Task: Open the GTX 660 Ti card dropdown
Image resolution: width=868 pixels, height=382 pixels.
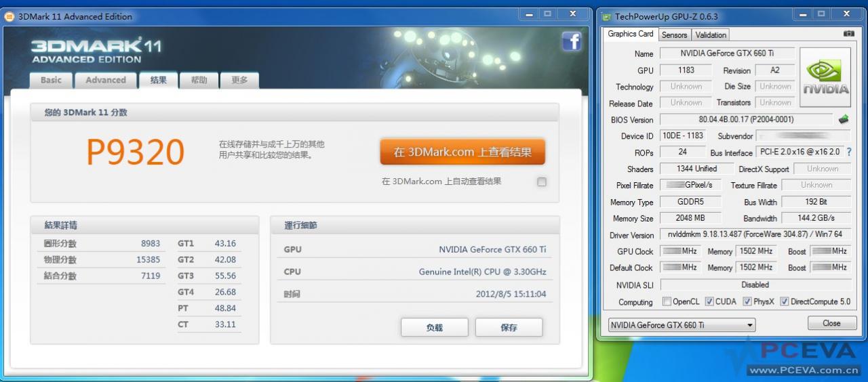Action: [x=681, y=325]
